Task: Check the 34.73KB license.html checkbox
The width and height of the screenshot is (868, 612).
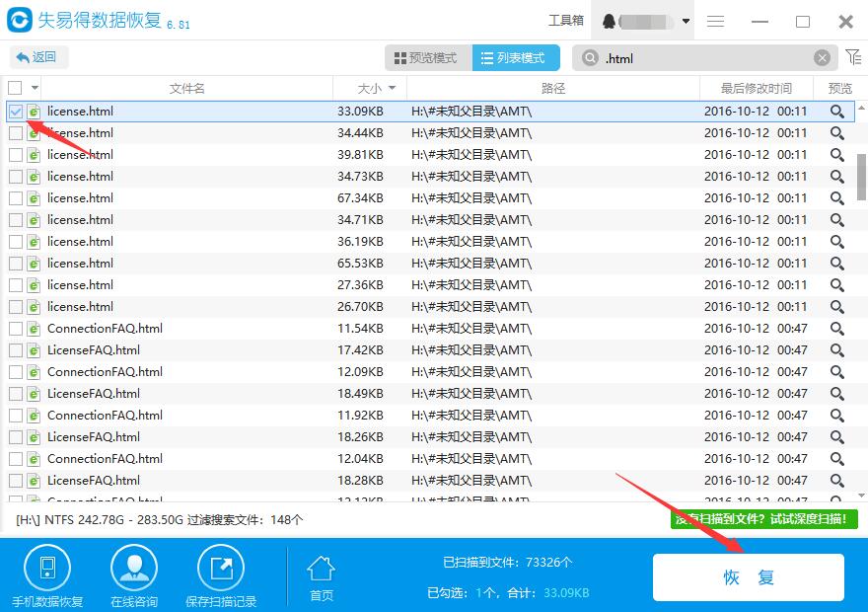Action: pyautogui.click(x=16, y=177)
